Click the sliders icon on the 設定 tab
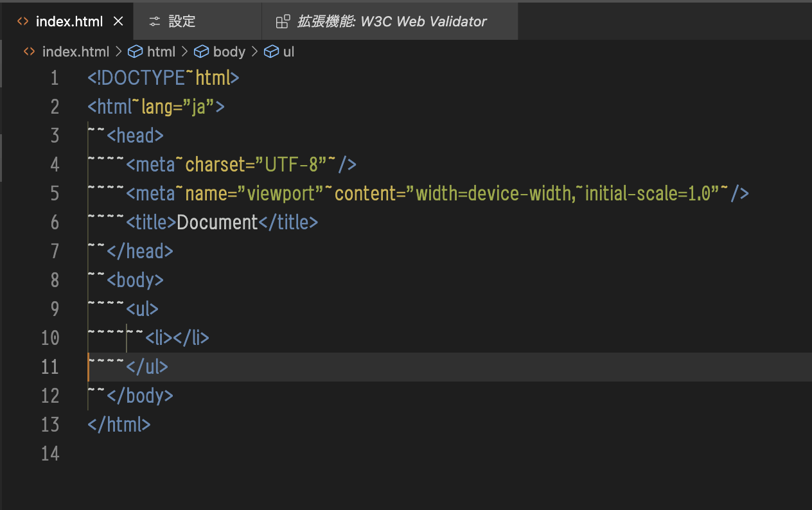The height and width of the screenshot is (510, 812). [154, 21]
